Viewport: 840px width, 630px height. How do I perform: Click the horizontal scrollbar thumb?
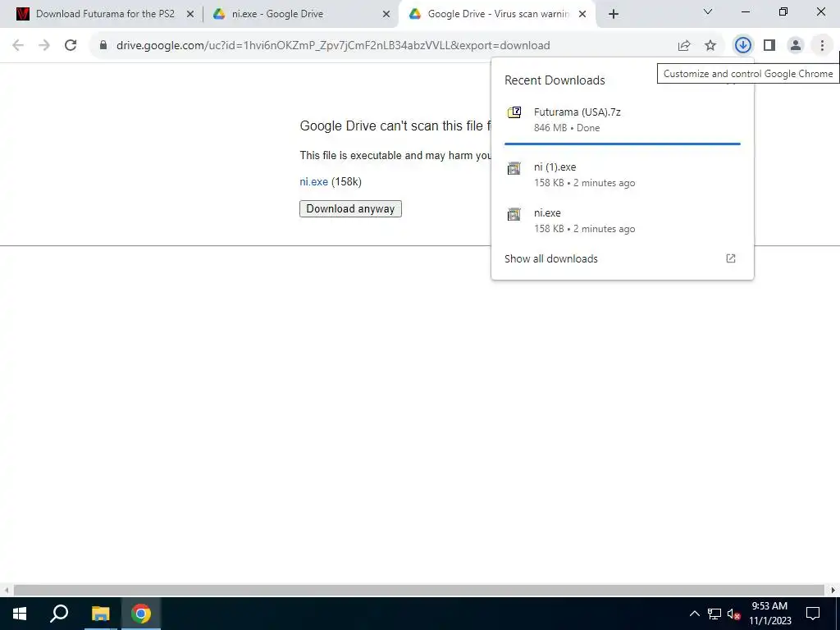click(419, 591)
